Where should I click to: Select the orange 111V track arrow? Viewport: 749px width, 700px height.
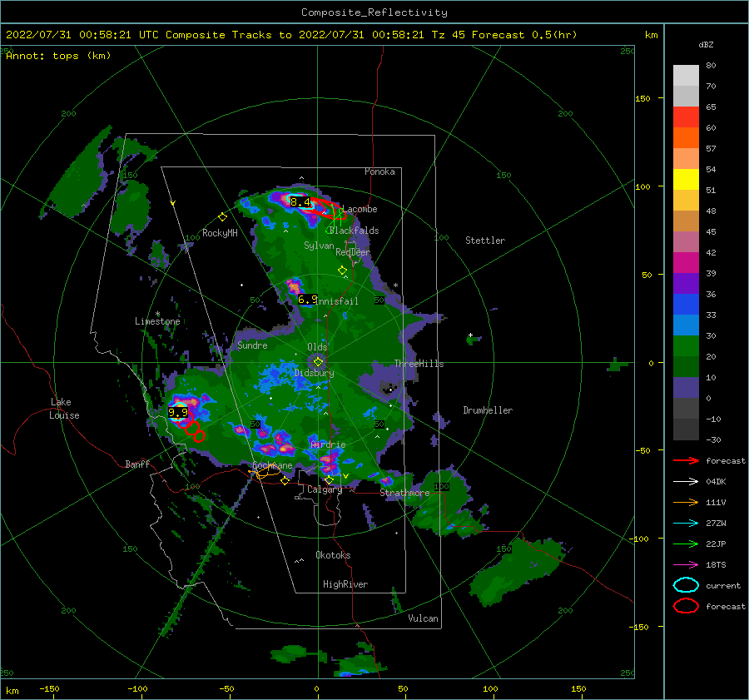686,502
